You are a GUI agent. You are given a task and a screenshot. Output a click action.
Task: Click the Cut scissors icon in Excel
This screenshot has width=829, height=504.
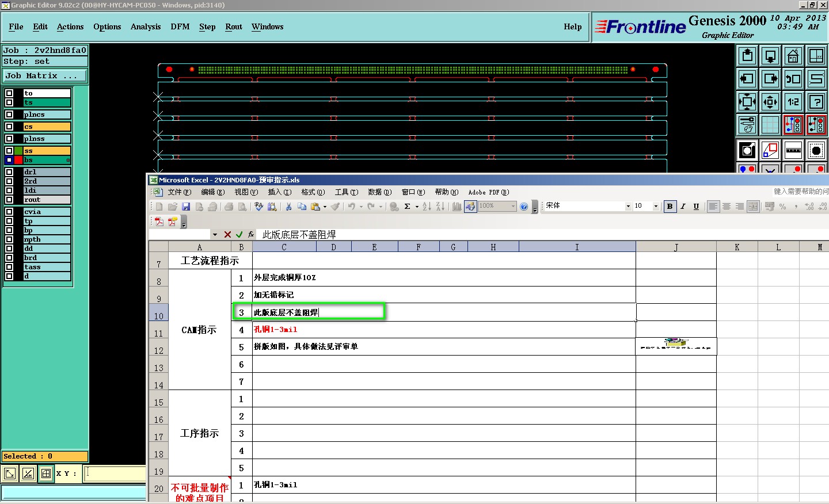[x=288, y=207]
